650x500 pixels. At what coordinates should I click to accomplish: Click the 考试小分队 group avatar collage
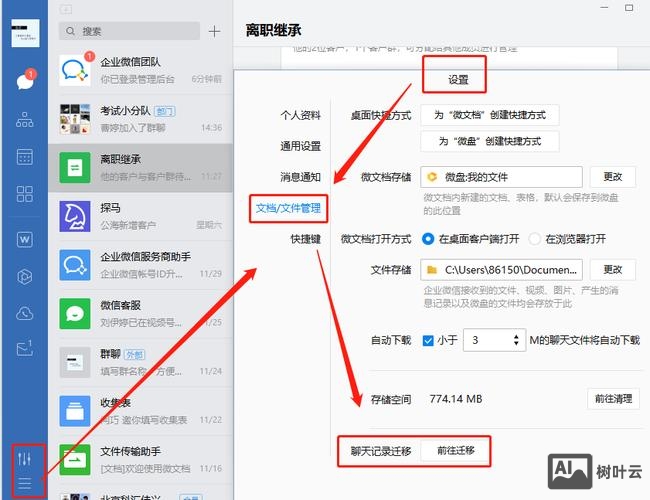click(75, 119)
